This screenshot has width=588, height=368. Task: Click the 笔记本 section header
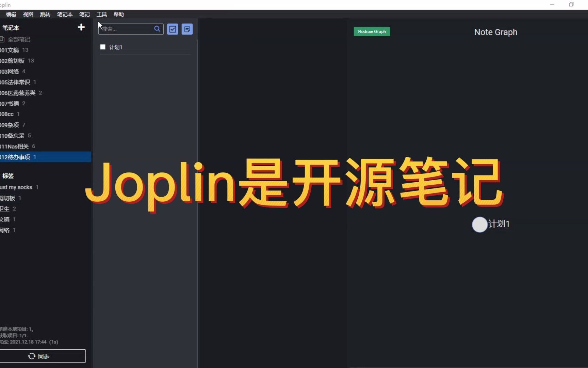(x=11, y=28)
